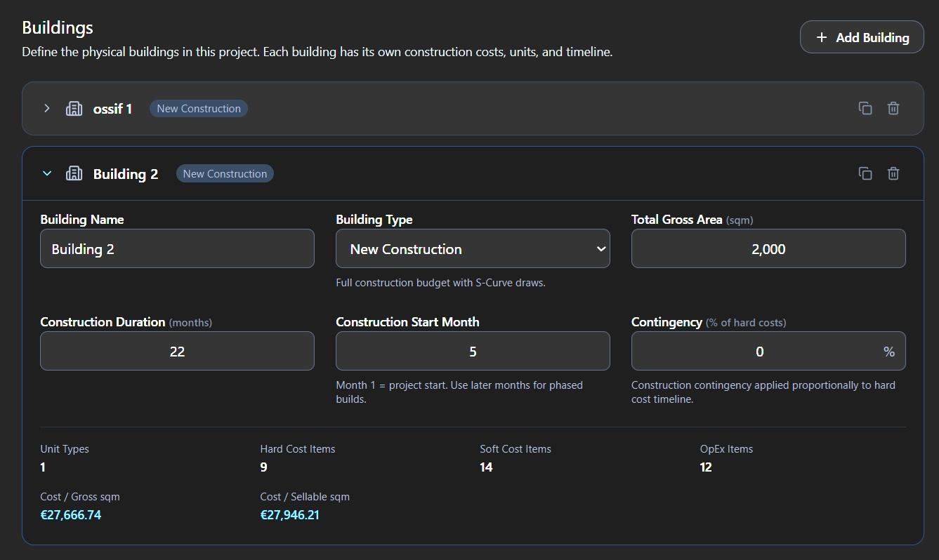Collapse the Building 2 details panel
939x560 pixels.
[x=46, y=173]
